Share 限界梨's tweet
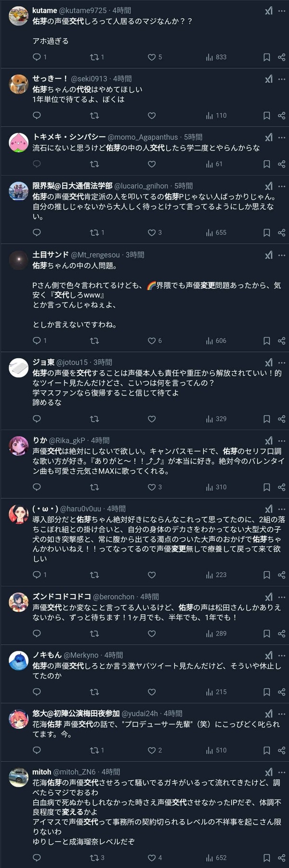Viewport: 289px width, 868px height. (x=282, y=232)
